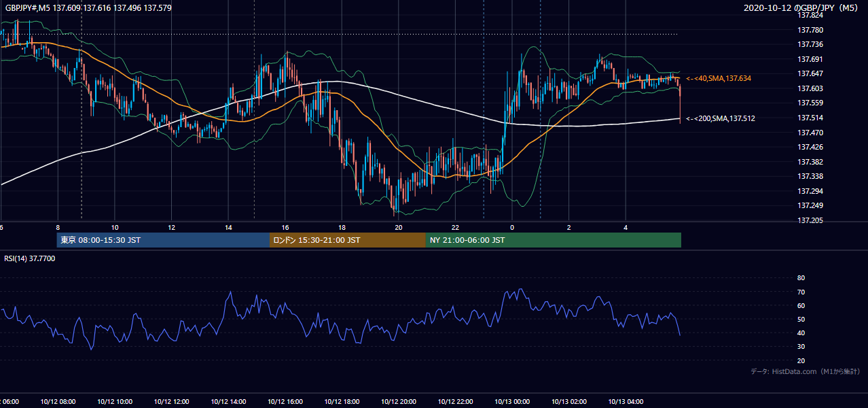The width and height of the screenshot is (868, 408).
Task: Click the 10/13 02:00 date label
Action: pyautogui.click(x=568, y=402)
